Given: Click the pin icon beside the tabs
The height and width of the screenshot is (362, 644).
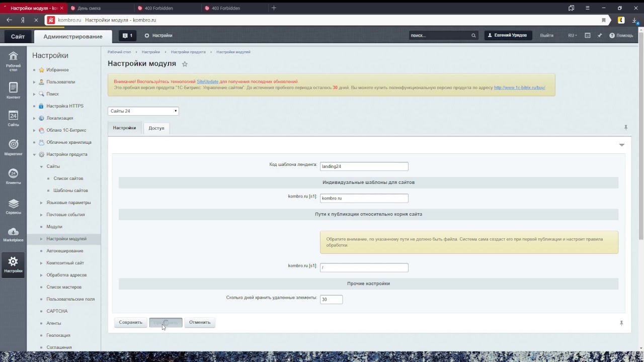Looking at the screenshot, I should click(x=626, y=128).
